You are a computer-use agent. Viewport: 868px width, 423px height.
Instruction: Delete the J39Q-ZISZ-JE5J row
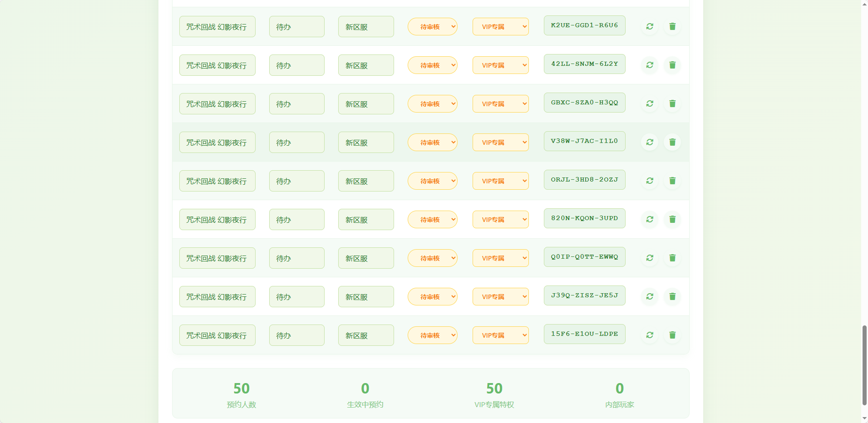[x=672, y=296]
